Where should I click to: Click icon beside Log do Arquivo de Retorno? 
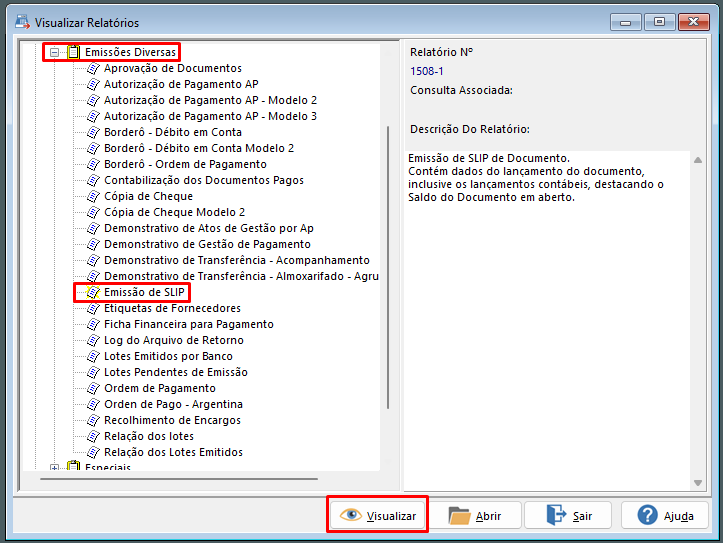[94, 341]
